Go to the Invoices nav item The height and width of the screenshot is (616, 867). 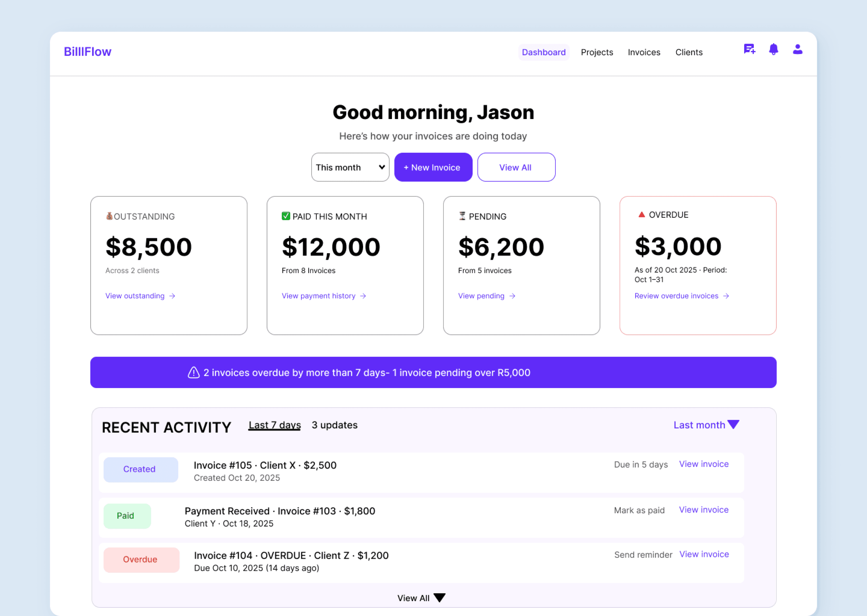tap(644, 52)
